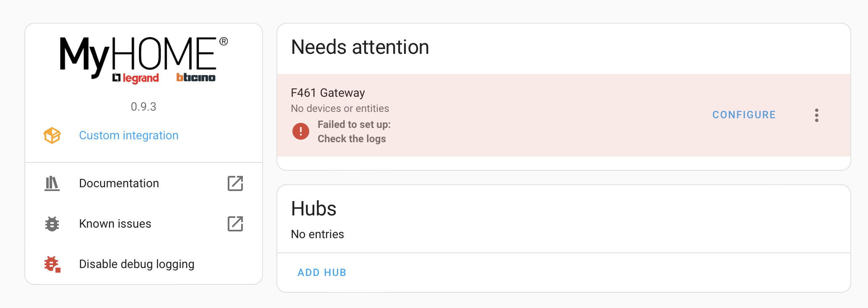Add a new hub
Image resolution: width=868 pixels, height=308 pixels.
[322, 273]
